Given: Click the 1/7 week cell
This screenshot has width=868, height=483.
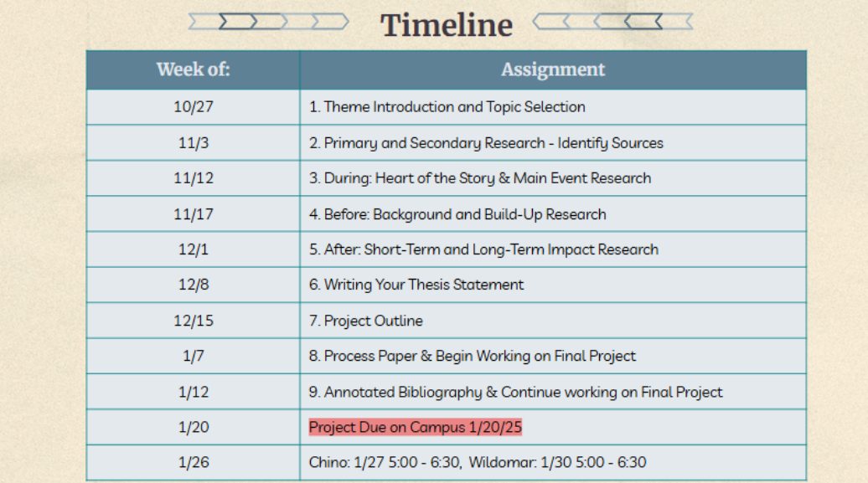Looking at the screenshot, I should point(193,356).
